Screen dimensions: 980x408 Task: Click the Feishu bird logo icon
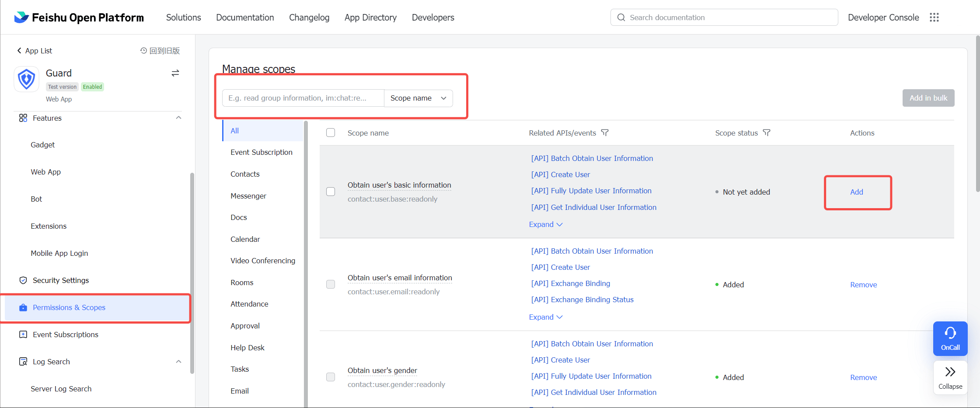tap(21, 17)
